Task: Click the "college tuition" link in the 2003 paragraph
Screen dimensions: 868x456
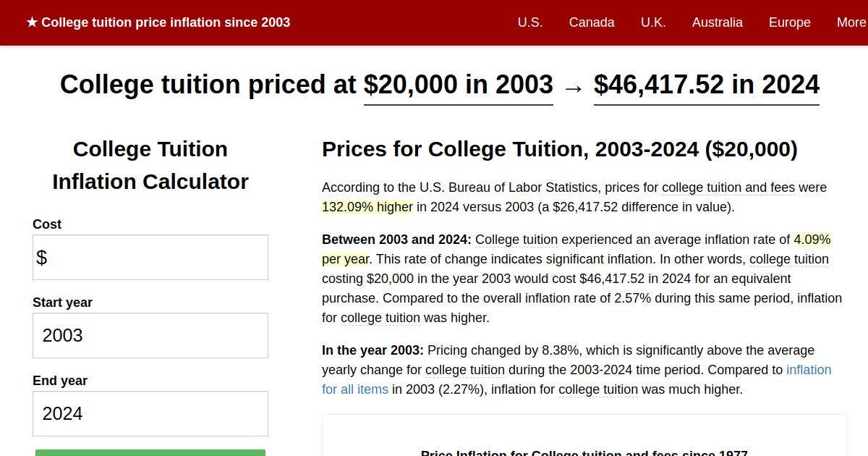Action: pos(465,370)
